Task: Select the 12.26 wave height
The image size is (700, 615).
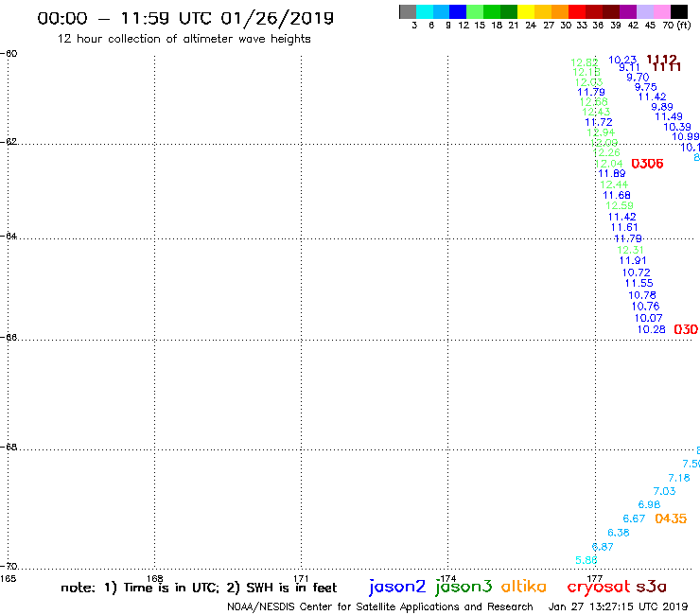Action: pos(606,152)
